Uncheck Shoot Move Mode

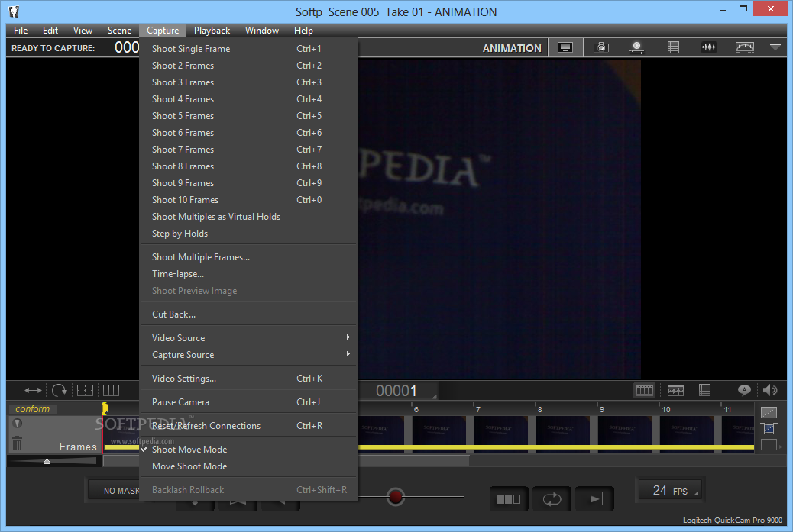pyautogui.click(x=248, y=450)
